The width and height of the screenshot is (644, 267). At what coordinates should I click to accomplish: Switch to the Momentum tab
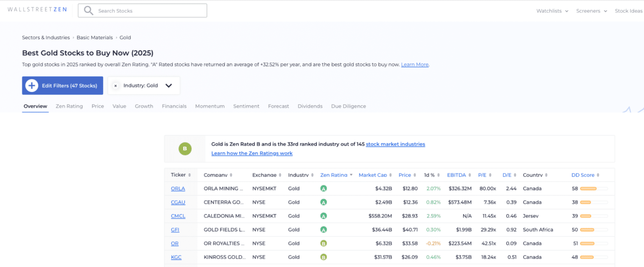pyautogui.click(x=210, y=106)
